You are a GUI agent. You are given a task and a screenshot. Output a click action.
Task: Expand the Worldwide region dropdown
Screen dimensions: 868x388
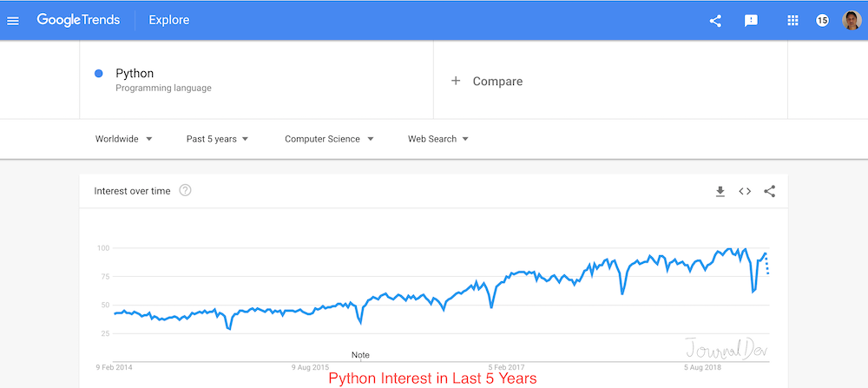pos(124,139)
